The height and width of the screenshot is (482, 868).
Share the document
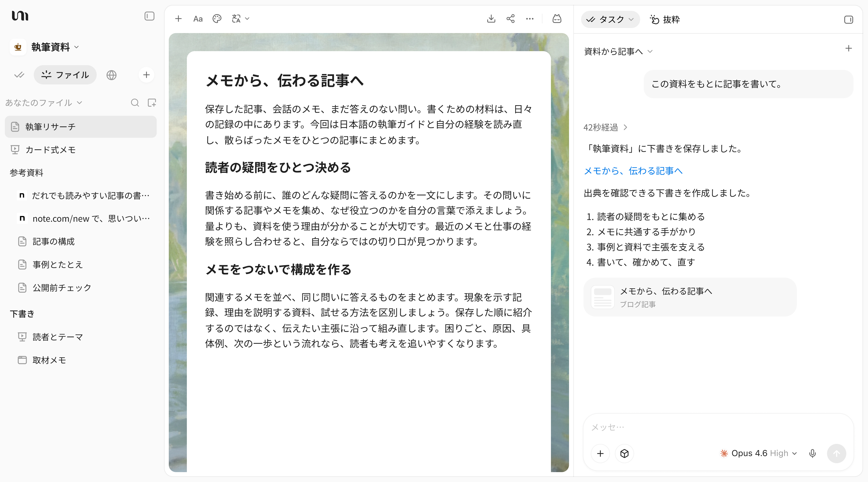[x=510, y=19]
